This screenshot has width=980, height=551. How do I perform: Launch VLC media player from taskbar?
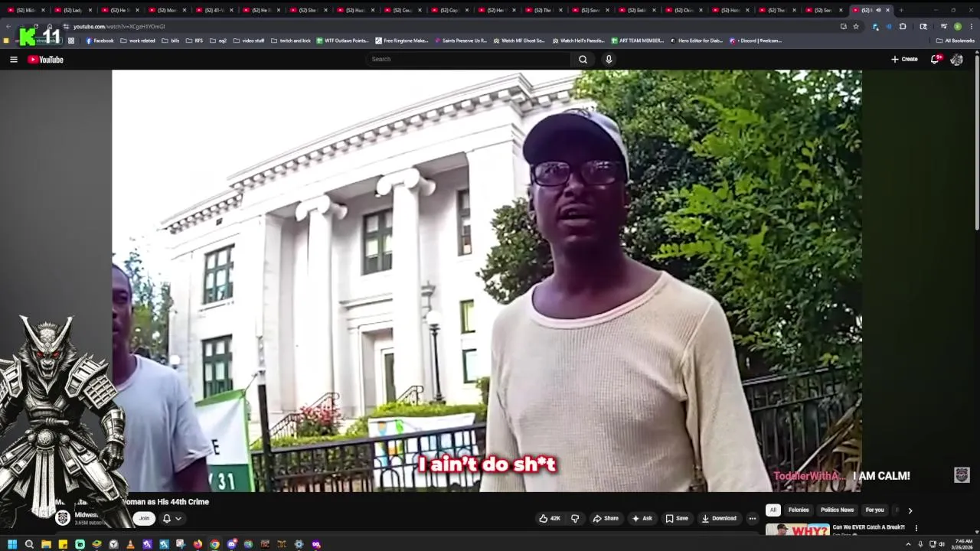click(x=130, y=544)
